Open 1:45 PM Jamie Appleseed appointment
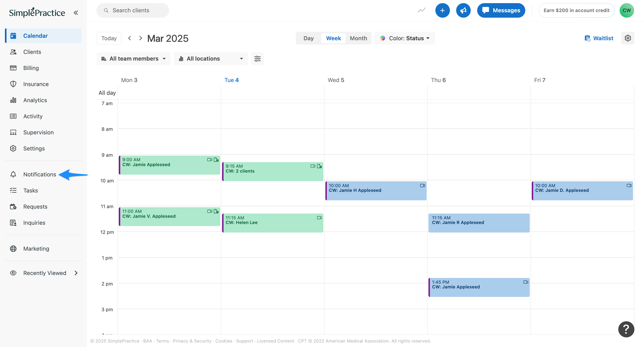 click(x=479, y=288)
